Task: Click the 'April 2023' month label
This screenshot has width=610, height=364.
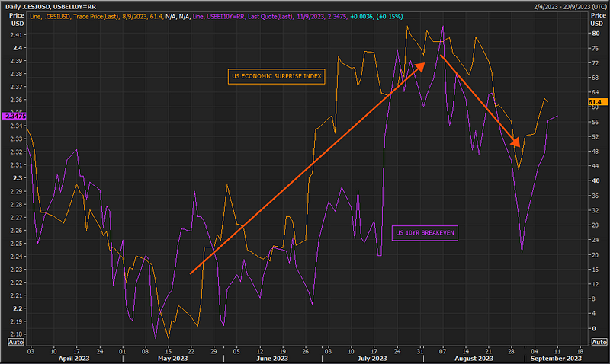Action: click(x=73, y=358)
